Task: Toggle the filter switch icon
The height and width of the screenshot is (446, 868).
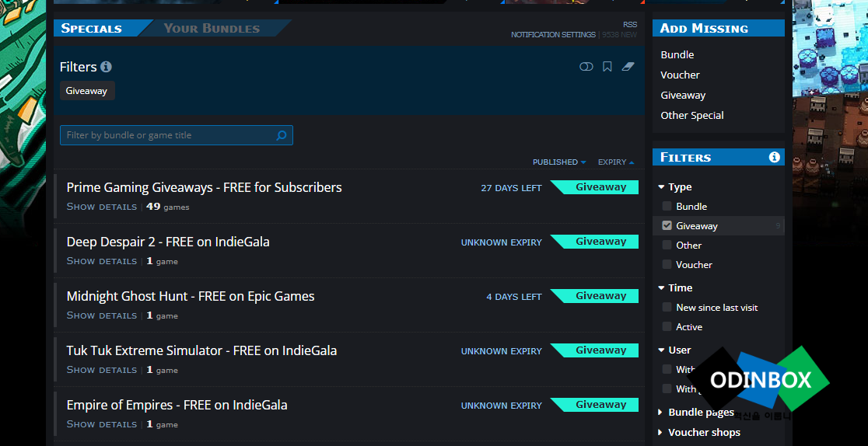Action: [586, 67]
